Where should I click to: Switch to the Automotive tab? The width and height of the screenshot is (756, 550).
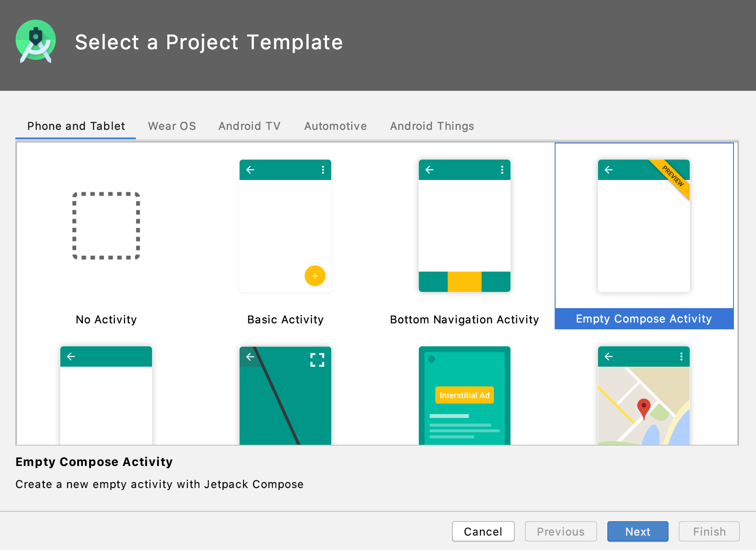click(336, 126)
